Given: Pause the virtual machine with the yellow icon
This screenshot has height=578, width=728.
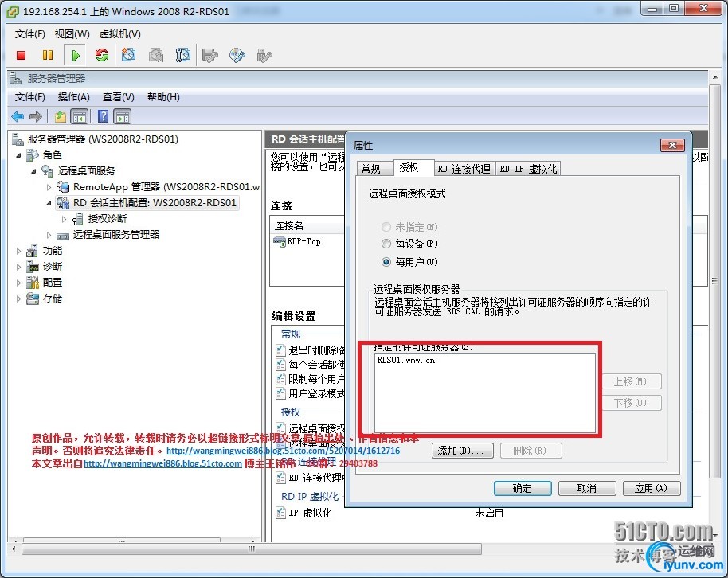Looking at the screenshot, I should [x=47, y=55].
